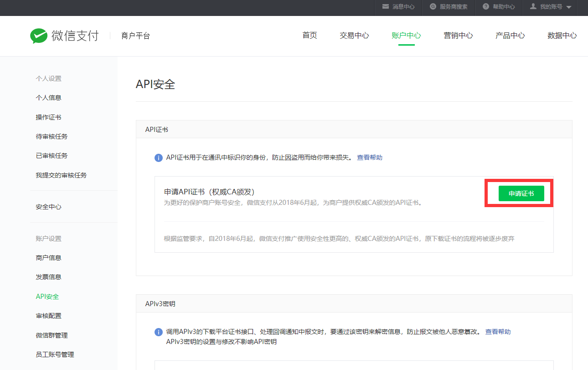Go to 员工账号管理 in the sidebar

coord(55,354)
